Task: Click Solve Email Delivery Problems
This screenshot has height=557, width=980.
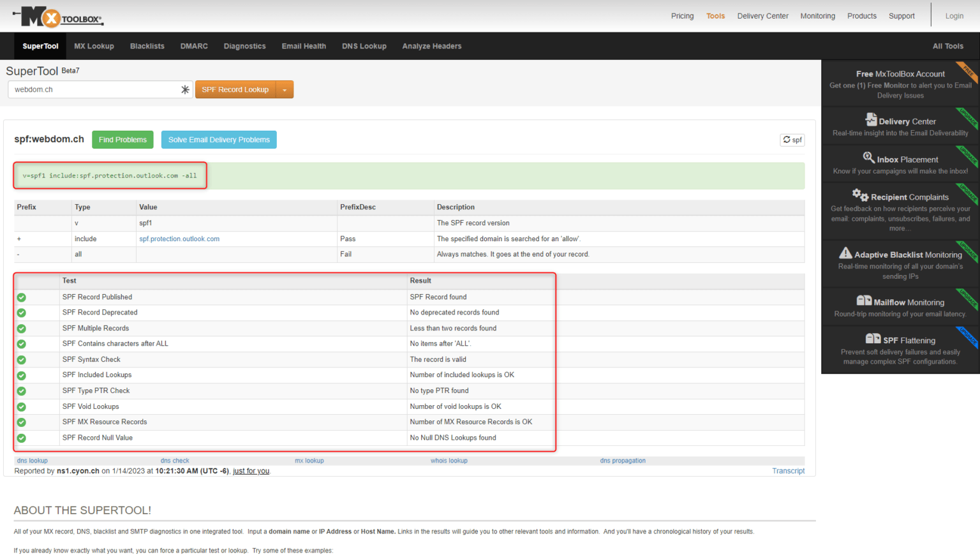Action: tap(219, 139)
